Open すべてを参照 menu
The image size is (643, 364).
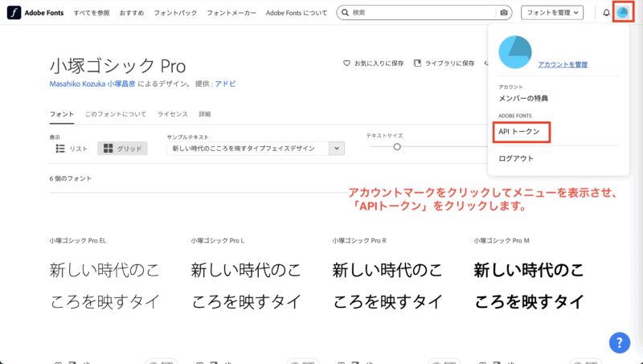(x=92, y=13)
